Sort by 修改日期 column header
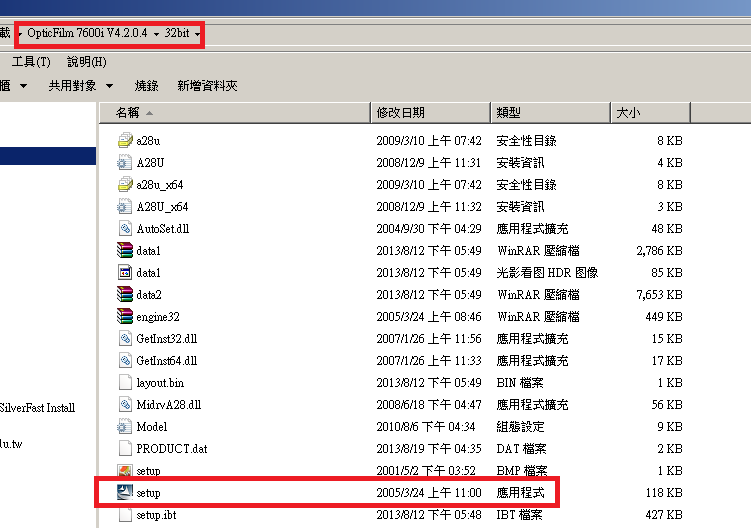Viewport: 751px width, 528px height. [x=400, y=113]
